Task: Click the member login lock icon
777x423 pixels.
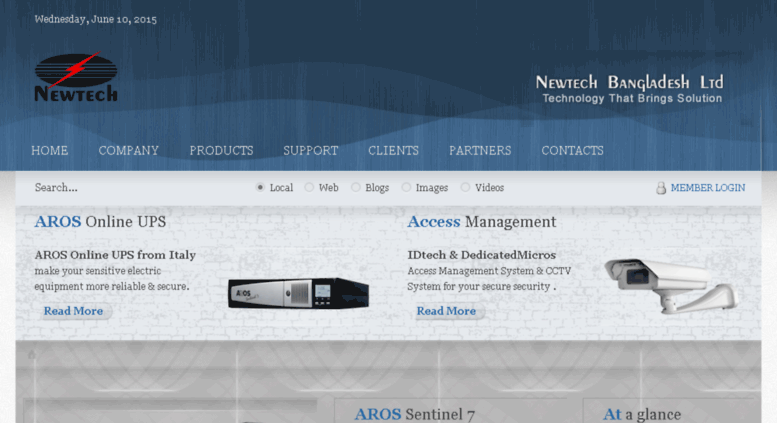Action: point(661,188)
